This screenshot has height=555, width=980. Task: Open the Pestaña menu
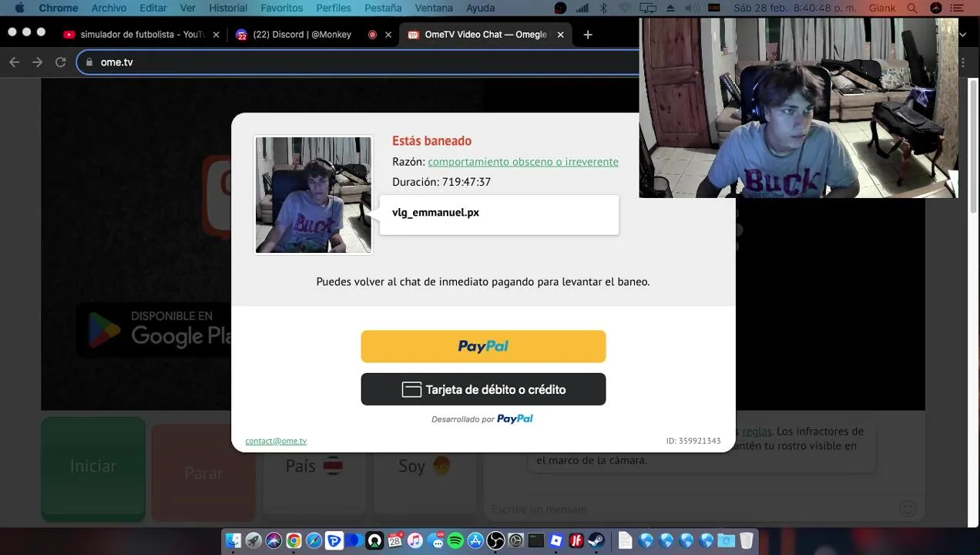pyautogui.click(x=383, y=8)
